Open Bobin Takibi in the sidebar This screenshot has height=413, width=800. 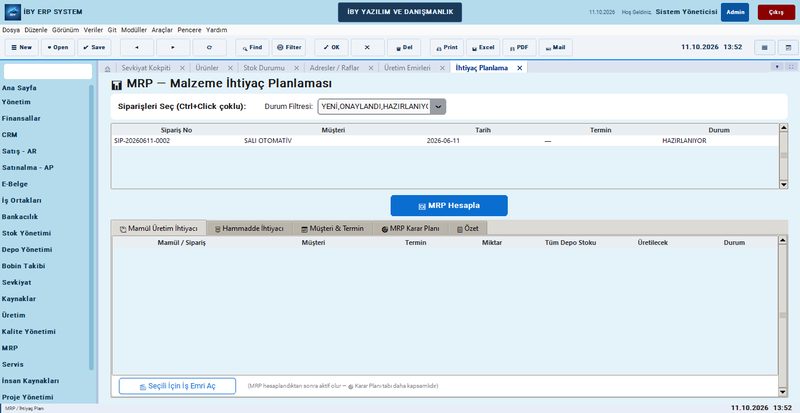tap(23, 266)
